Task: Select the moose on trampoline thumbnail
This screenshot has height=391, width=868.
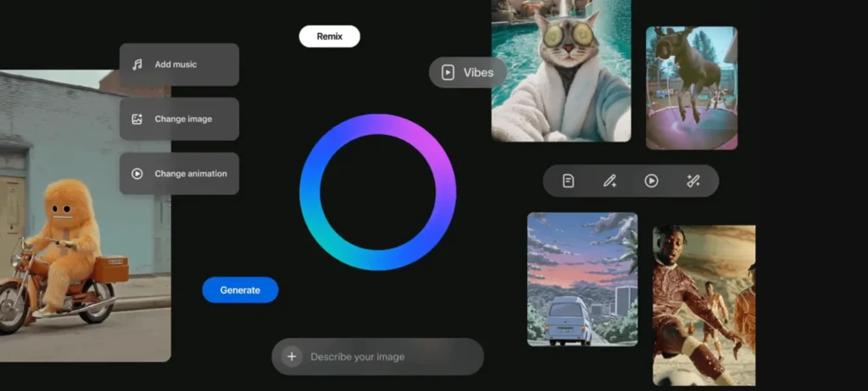Action: coord(691,87)
